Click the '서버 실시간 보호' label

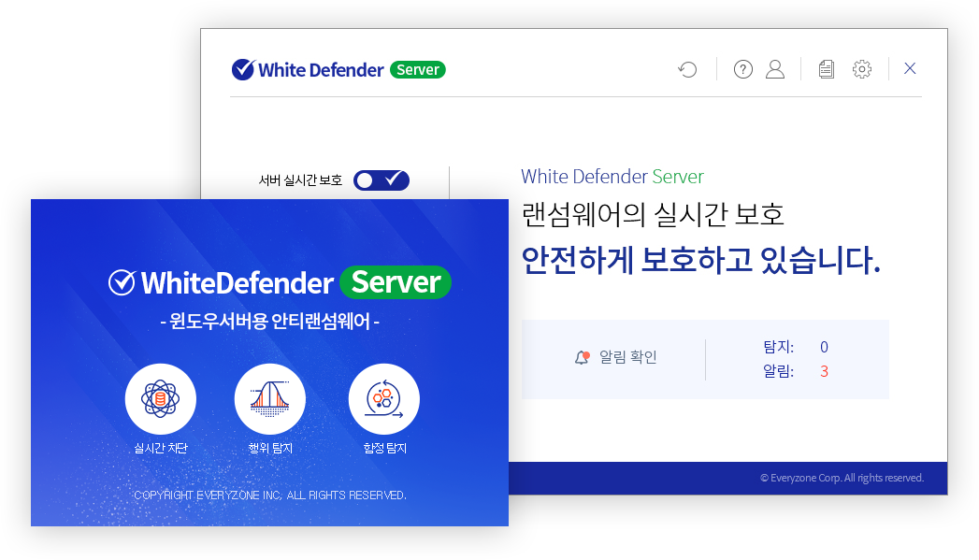300,180
